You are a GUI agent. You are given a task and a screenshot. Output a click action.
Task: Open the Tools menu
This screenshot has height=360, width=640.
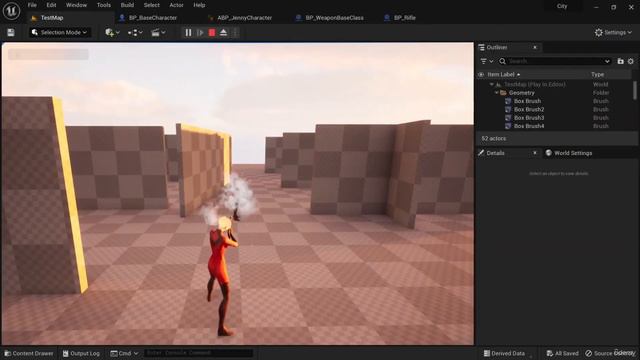[x=104, y=5]
